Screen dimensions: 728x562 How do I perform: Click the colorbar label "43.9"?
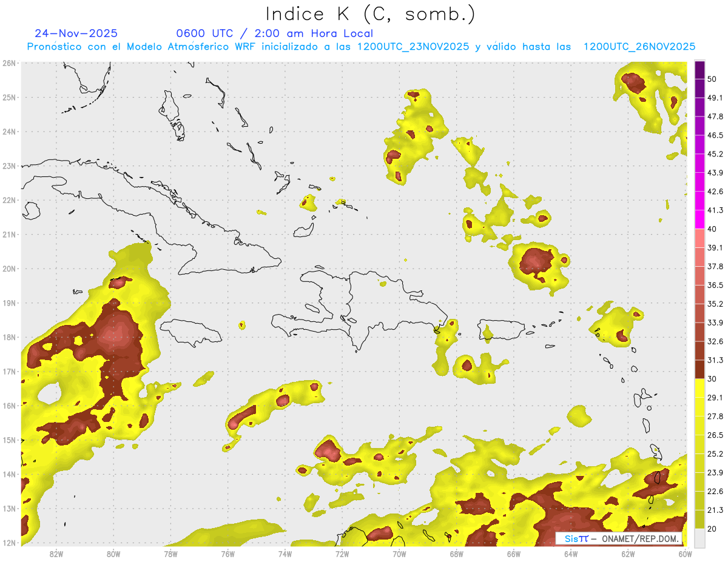[x=715, y=173]
